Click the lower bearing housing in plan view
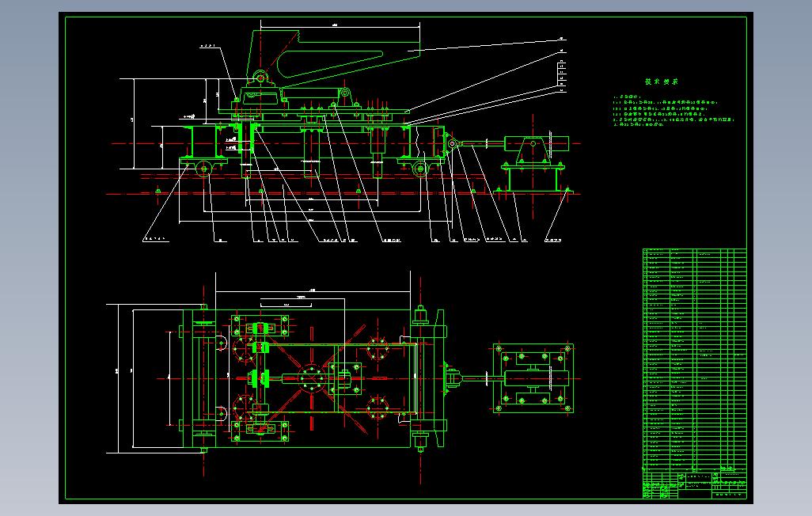The height and width of the screenshot is (516, 812). point(260,428)
